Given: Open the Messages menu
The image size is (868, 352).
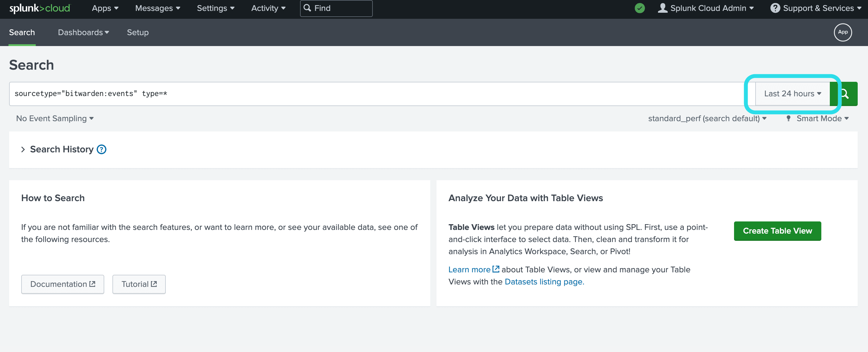Looking at the screenshot, I should (x=157, y=8).
